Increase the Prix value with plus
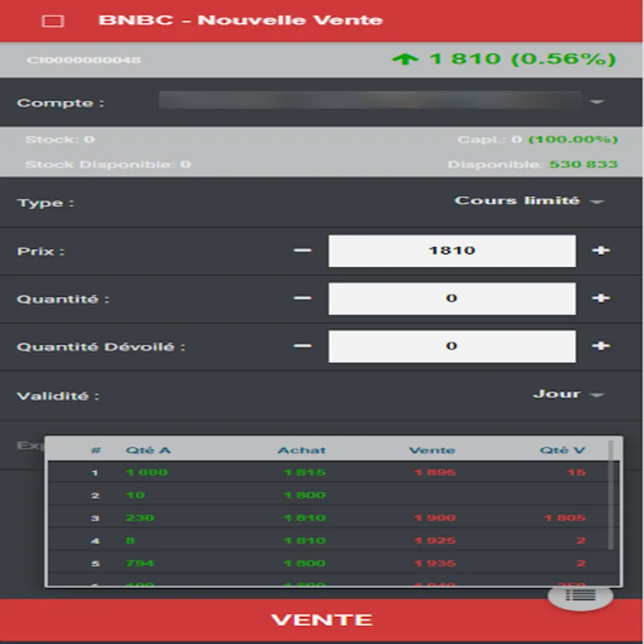 (601, 250)
